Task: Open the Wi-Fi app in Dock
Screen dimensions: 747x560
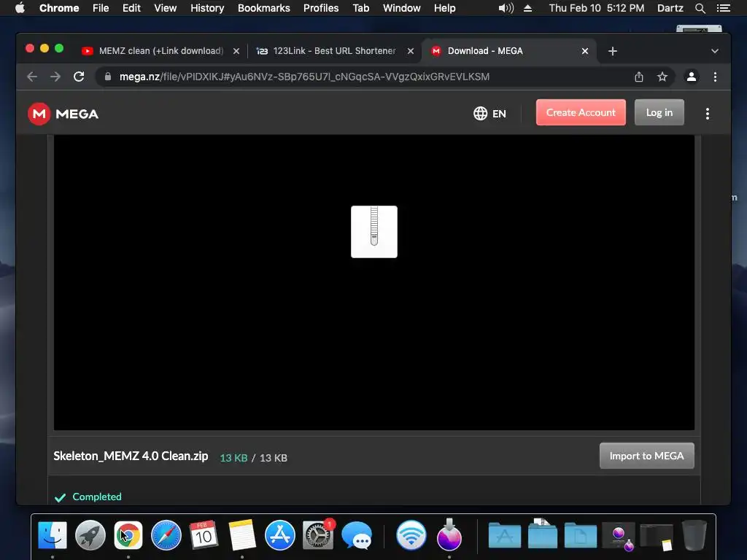Action: coord(411,535)
